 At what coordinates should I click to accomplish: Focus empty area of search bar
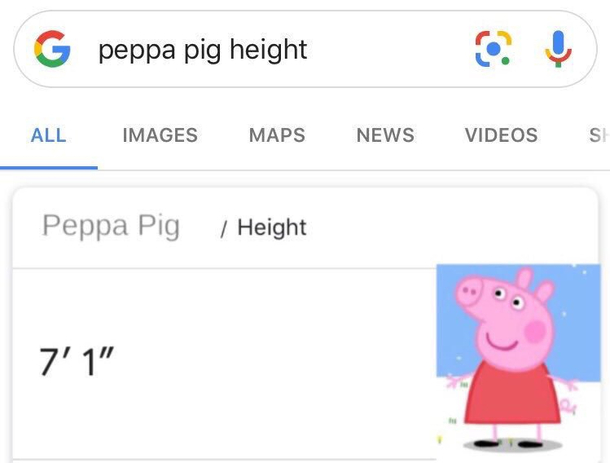(x=389, y=49)
